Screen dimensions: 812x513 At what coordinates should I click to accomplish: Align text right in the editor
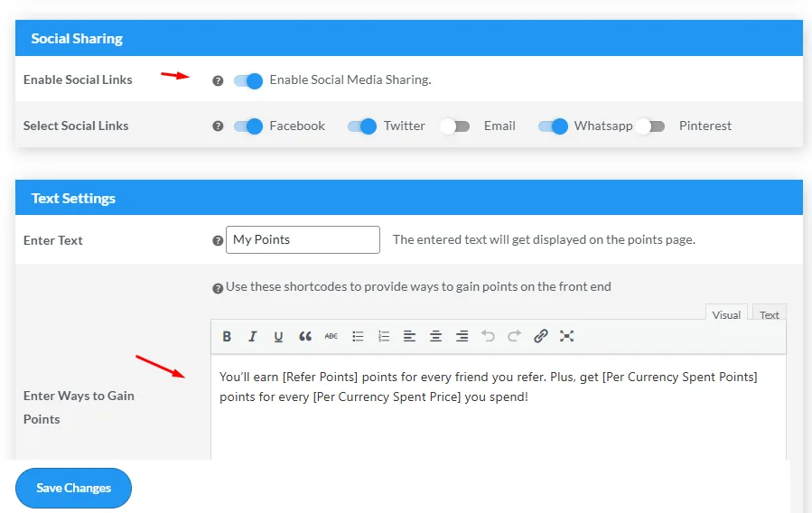[462, 337]
